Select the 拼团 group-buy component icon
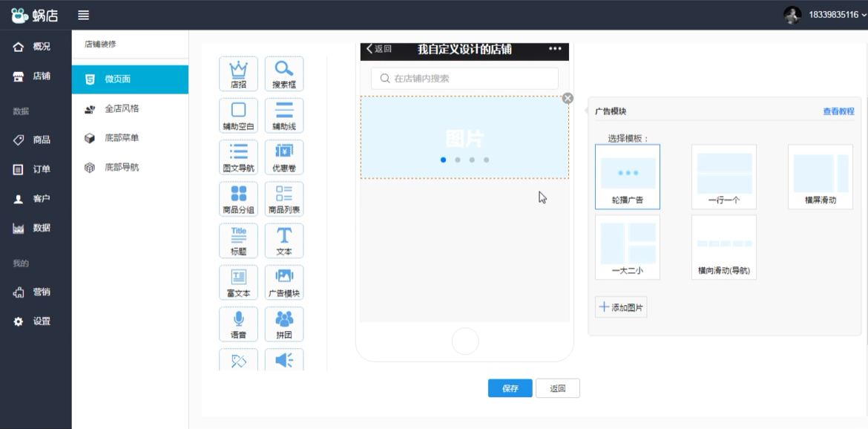868x429 pixels. [284, 324]
